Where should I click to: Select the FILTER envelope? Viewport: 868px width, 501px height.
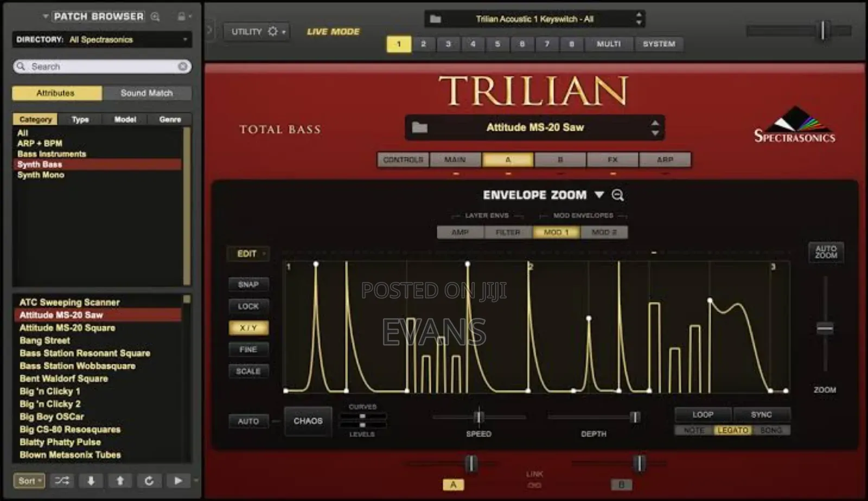click(x=508, y=232)
